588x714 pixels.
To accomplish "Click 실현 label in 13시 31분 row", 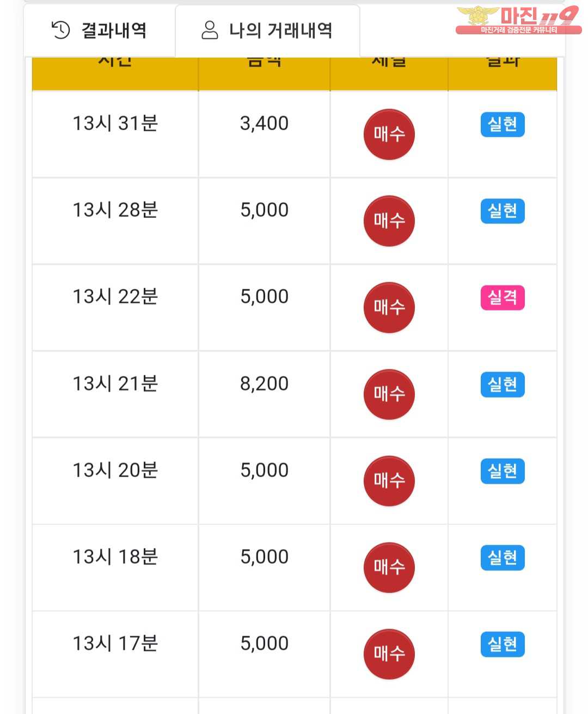I will pos(502,125).
